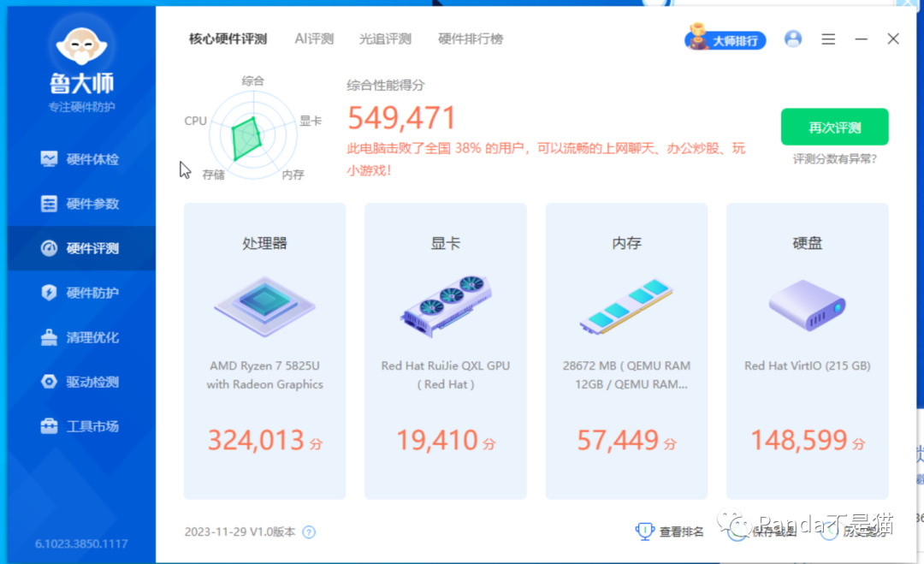Click the 此电脑击败了全国 38% description text
The height and width of the screenshot is (564, 924).
(x=546, y=159)
